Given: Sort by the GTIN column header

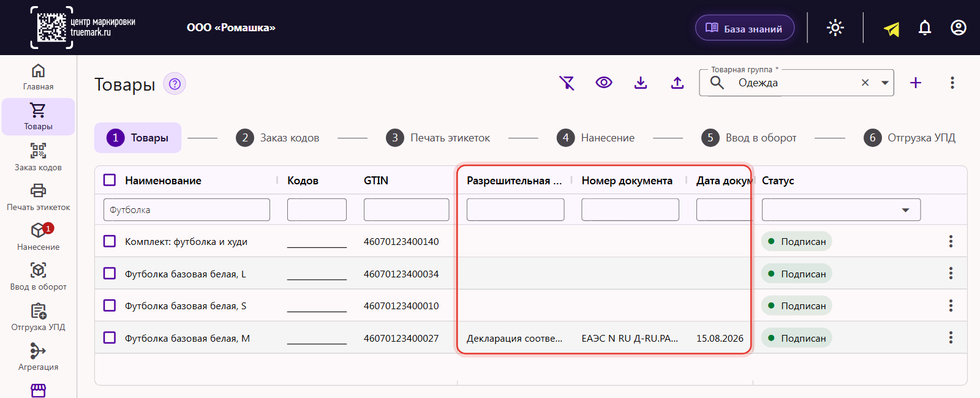Looking at the screenshot, I should 376,181.
